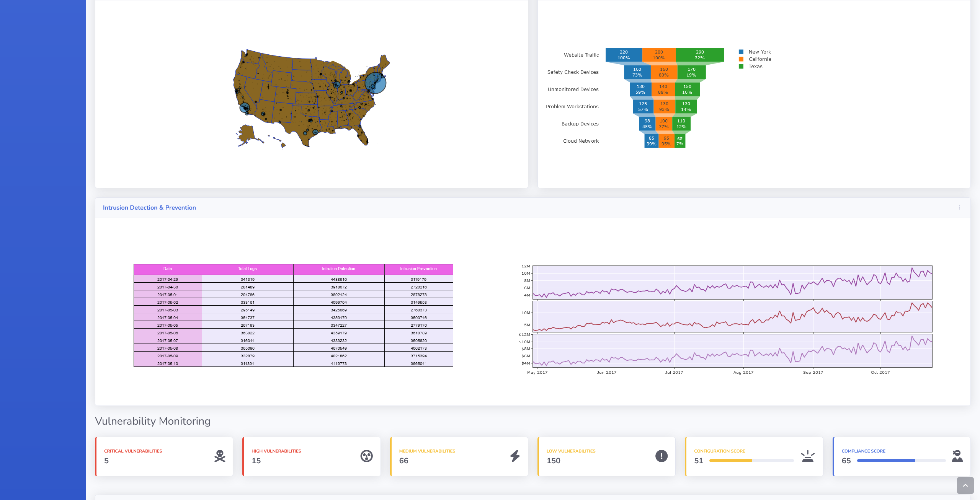This screenshot has height=500, width=980.
Task: Click the Compliance Score progress bar
Action: (x=901, y=461)
